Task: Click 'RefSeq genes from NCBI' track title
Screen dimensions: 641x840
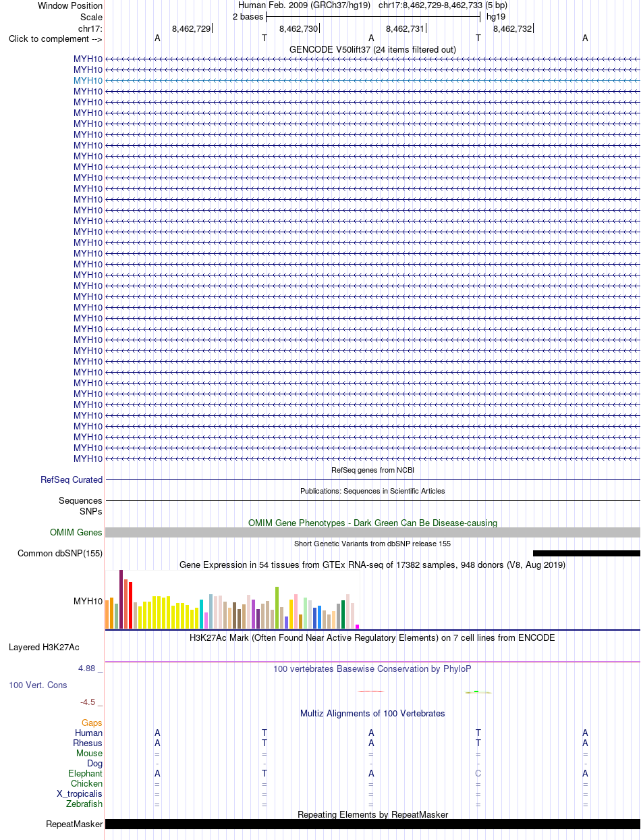Action: click(372, 470)
